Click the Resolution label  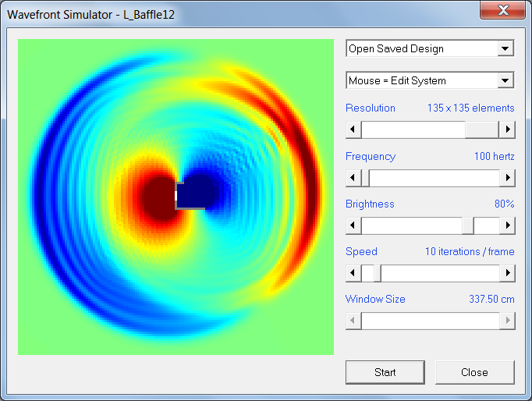pyautogui.click(x=371, y=108)
